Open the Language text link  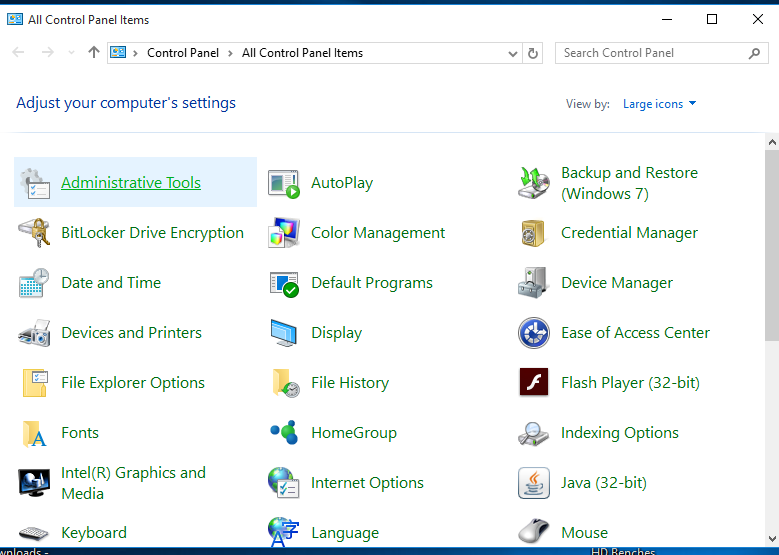tap(345, 533)
